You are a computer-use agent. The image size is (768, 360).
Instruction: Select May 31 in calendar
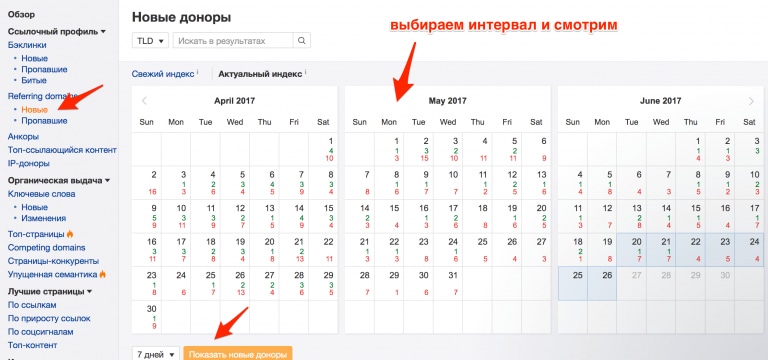click(448, 283)
